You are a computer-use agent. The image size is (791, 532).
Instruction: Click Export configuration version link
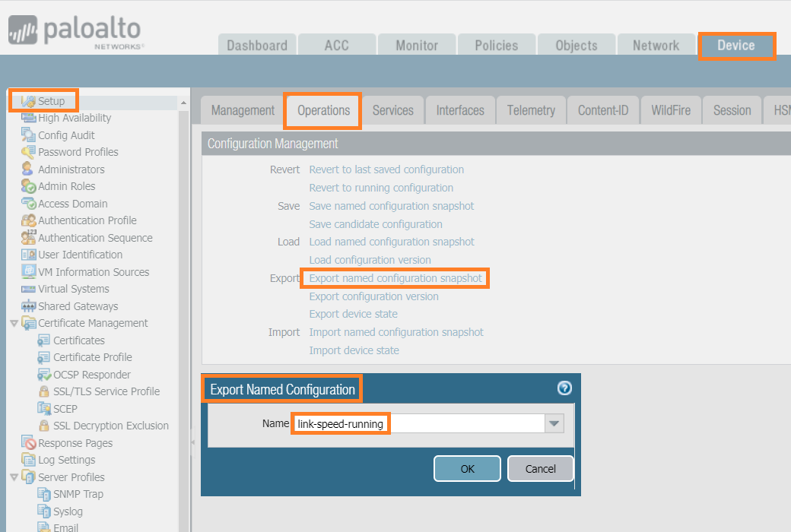coord(373,296)
